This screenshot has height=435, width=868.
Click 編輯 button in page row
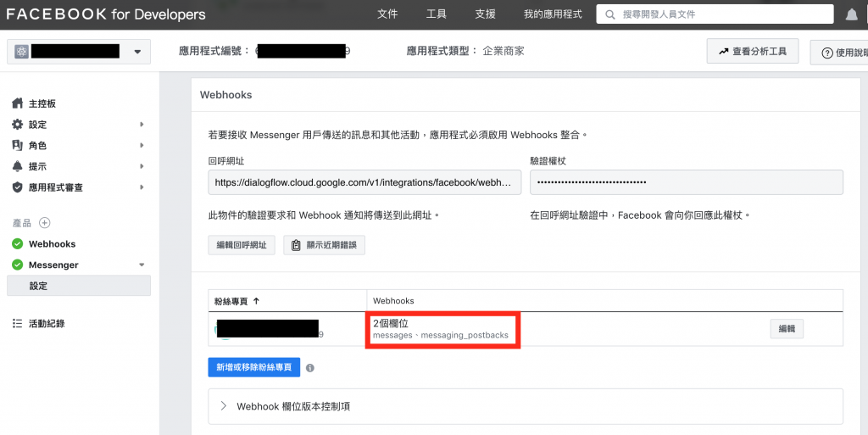(787, 329)
